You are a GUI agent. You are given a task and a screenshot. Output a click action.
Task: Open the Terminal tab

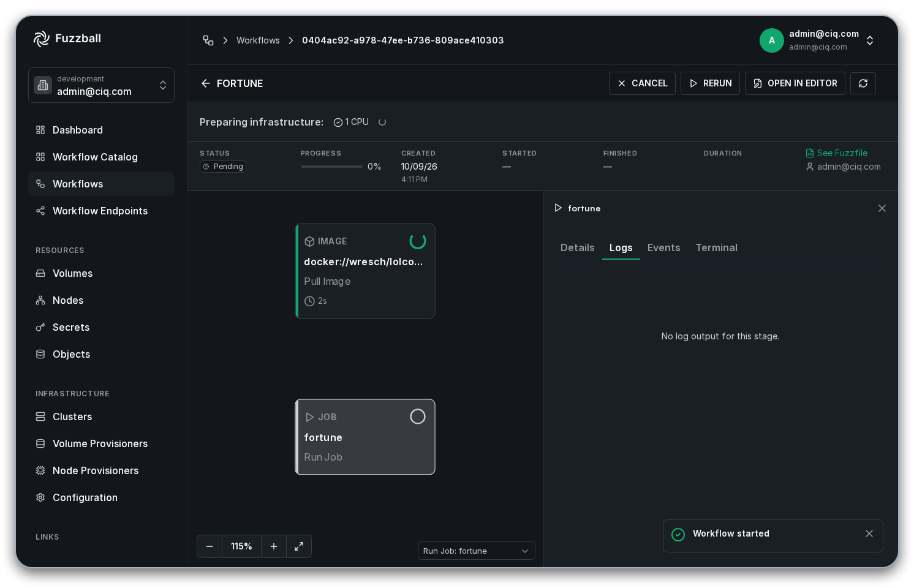coord(716,247)
